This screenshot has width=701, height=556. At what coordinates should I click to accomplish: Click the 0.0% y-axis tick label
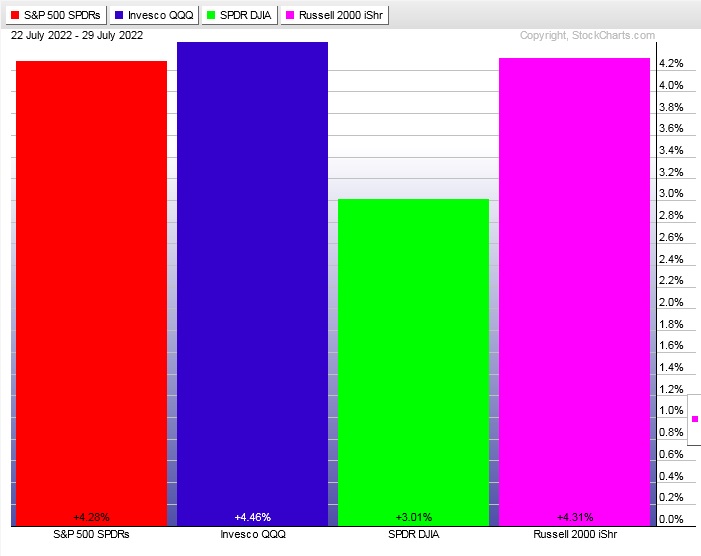click(x=671, y=519)
